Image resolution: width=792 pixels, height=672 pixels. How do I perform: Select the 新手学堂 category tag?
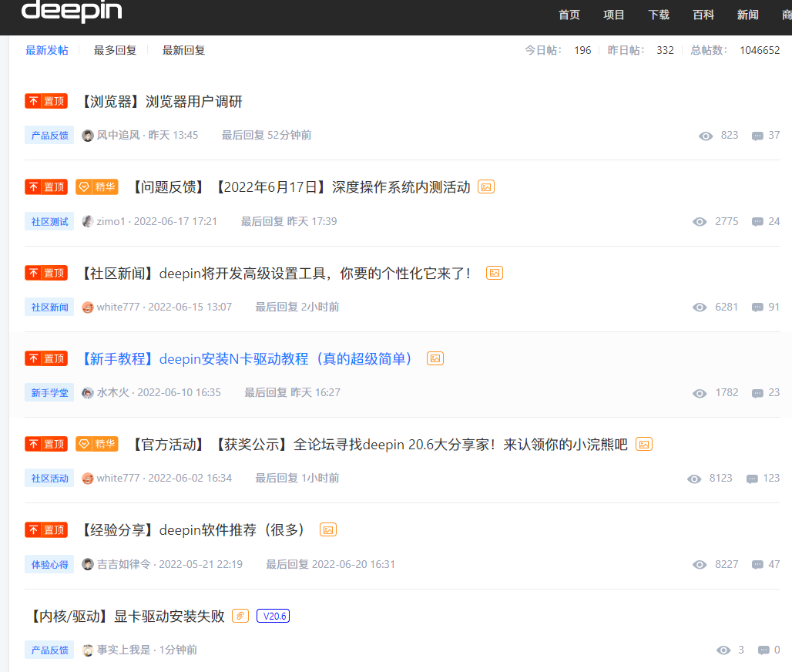tap(49, 392)
